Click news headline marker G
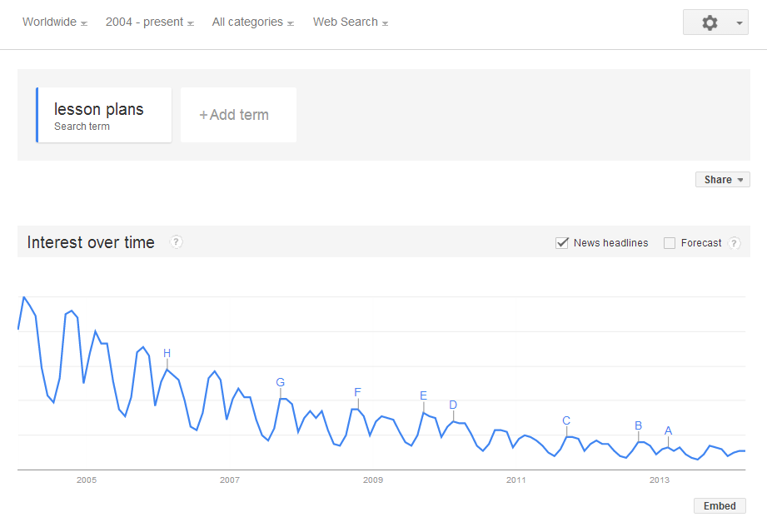767x532 pixels. tap(281, 383)
